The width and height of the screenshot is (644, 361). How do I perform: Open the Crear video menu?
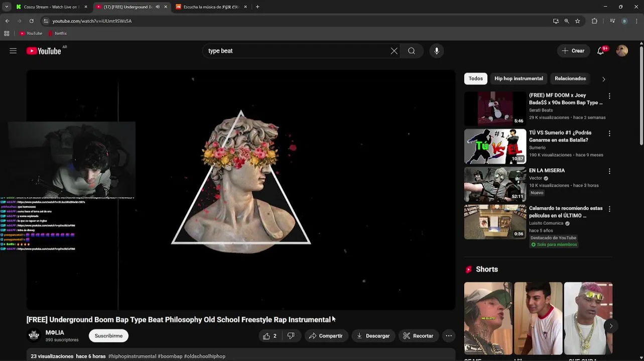(x=573, y=51)
